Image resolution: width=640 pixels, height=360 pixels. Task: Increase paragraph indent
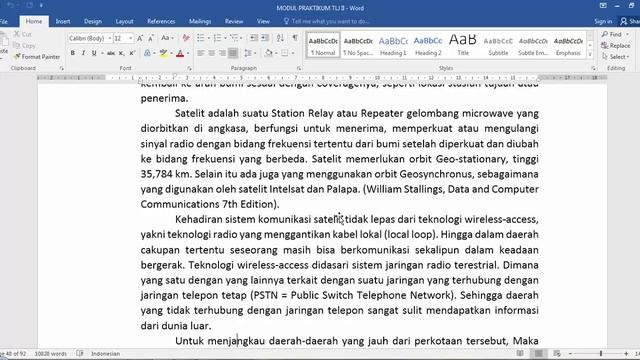click(265, 38)
